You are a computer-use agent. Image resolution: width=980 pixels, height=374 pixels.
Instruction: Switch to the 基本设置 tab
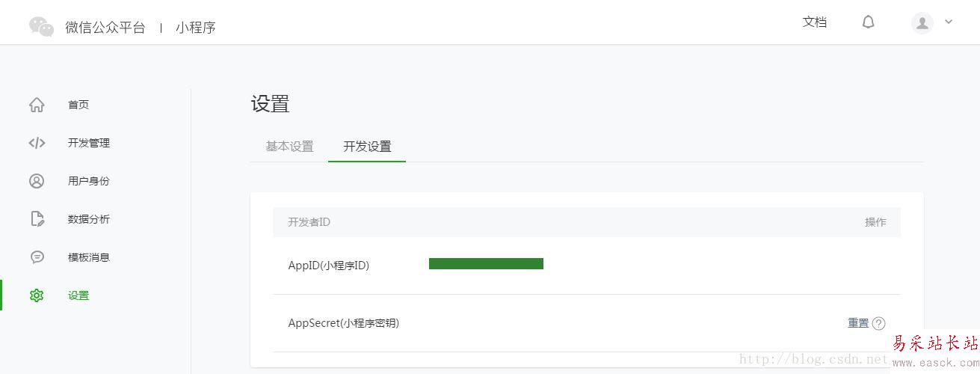point(289,147)
